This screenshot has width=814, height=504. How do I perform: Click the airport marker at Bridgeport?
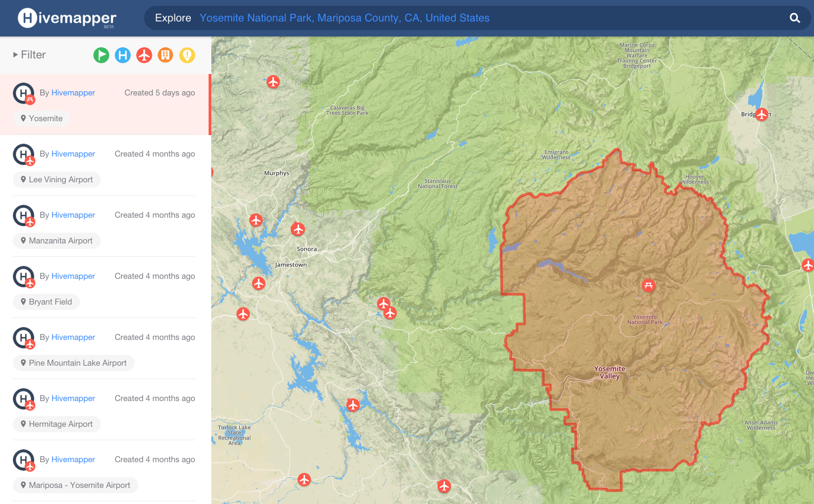761,114
